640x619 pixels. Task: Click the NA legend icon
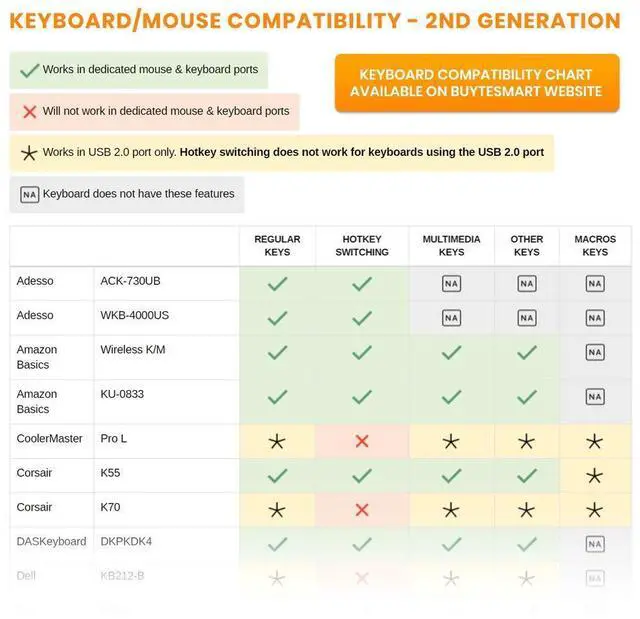pos(30,194)
